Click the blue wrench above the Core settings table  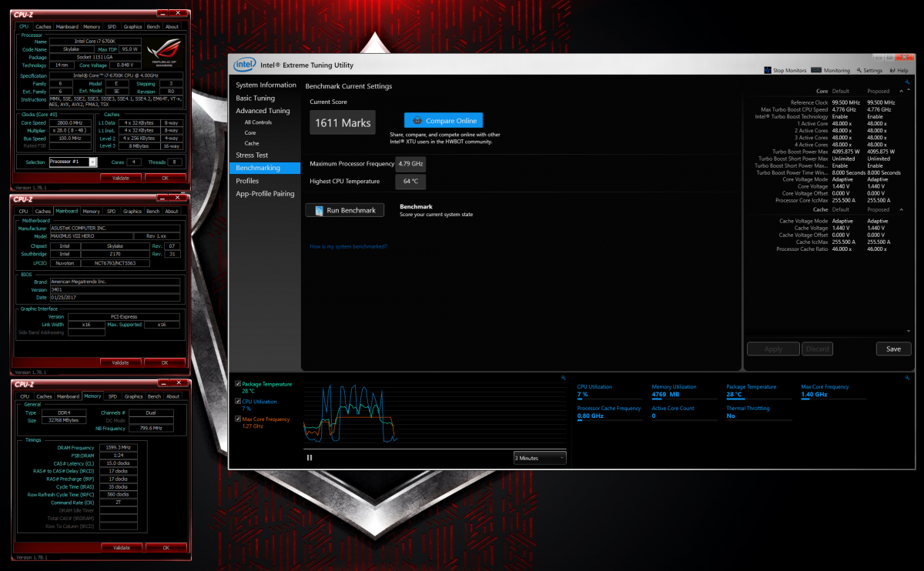tap(908, 82)
